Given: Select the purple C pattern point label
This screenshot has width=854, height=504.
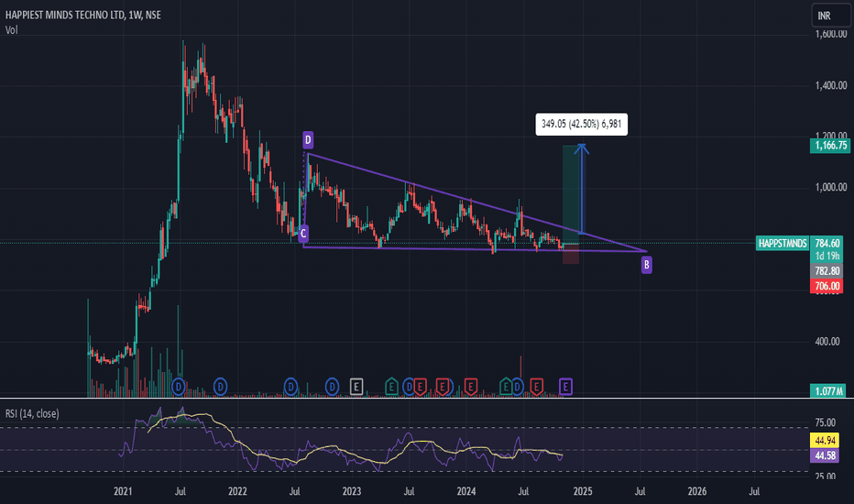Looking at the screenshot, I should [303, 234].
